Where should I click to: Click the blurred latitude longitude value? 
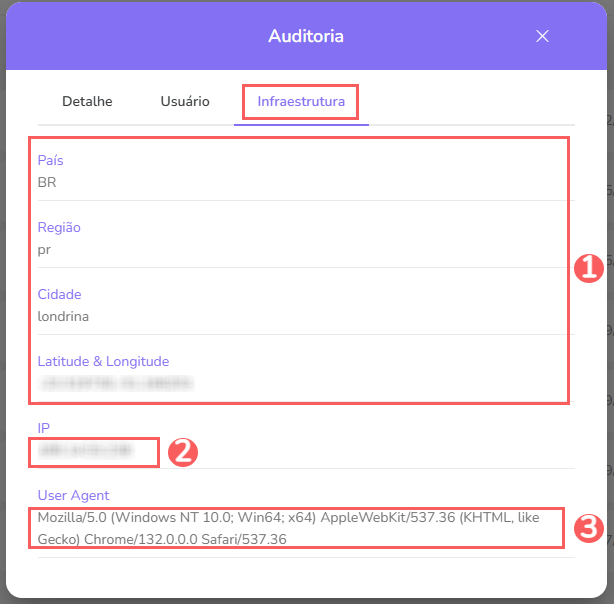click(x=115, y=383)
